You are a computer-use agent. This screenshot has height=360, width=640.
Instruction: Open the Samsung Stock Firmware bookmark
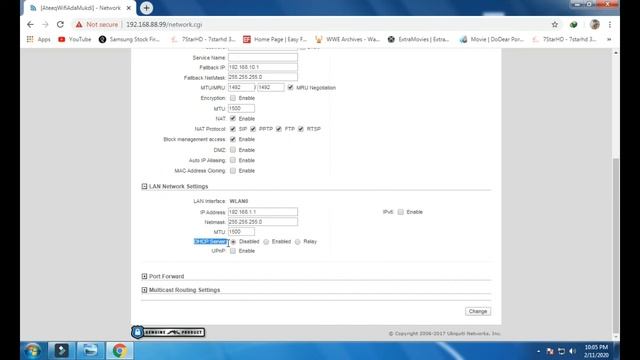[129, 39]
